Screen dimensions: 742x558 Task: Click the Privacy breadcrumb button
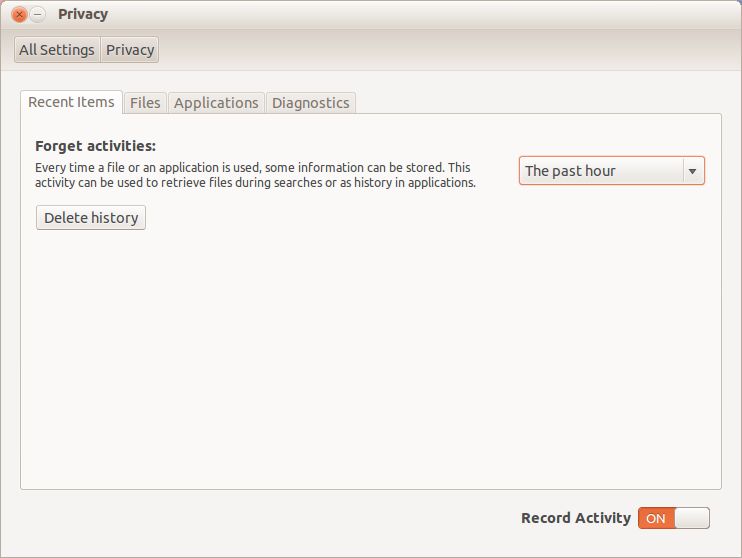pos(130,50)
